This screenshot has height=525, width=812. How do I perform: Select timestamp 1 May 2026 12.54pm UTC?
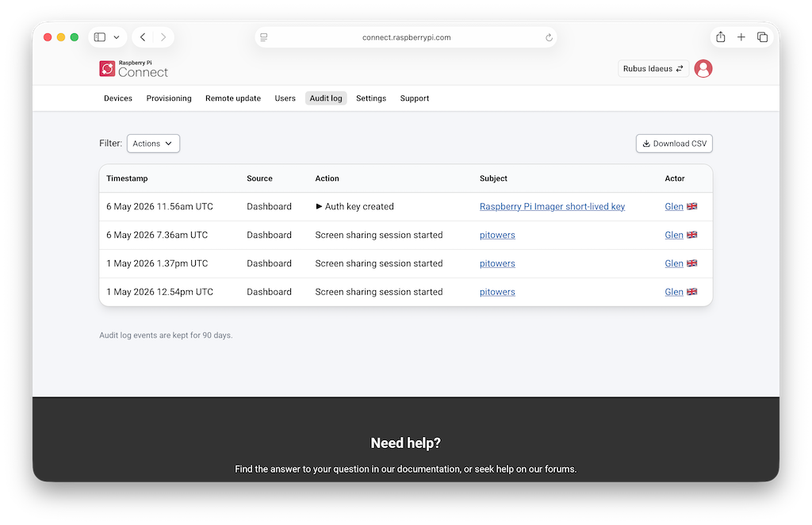(159, 292)
